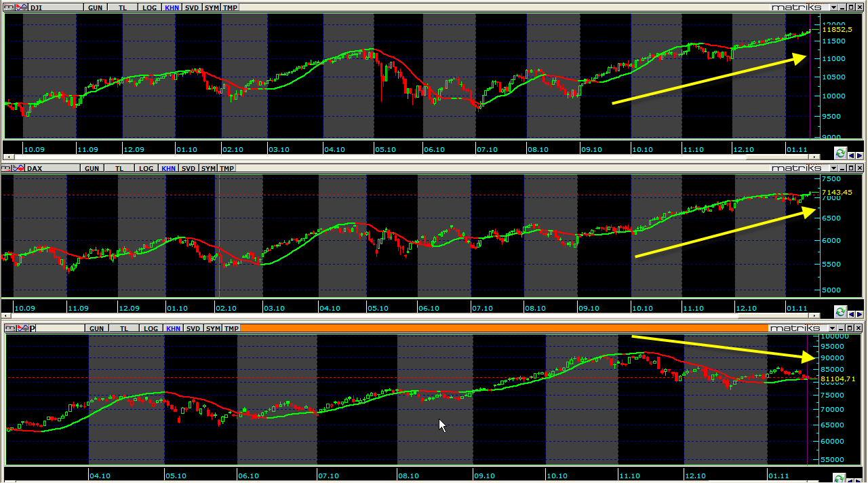Click the TMP button on bottom chart

click(231, 328)
